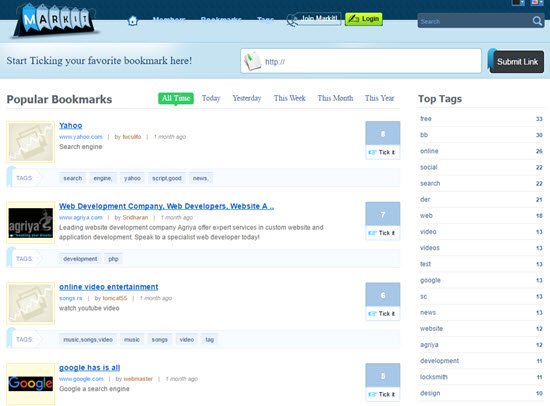Open the language flag dropdown
Viewport: 550px width, 406px height.
click(537, 2)
